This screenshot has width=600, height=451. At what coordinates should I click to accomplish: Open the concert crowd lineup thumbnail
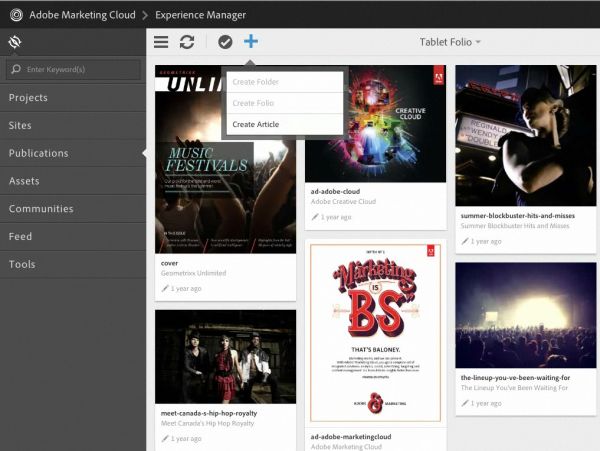tap(526, 315)
